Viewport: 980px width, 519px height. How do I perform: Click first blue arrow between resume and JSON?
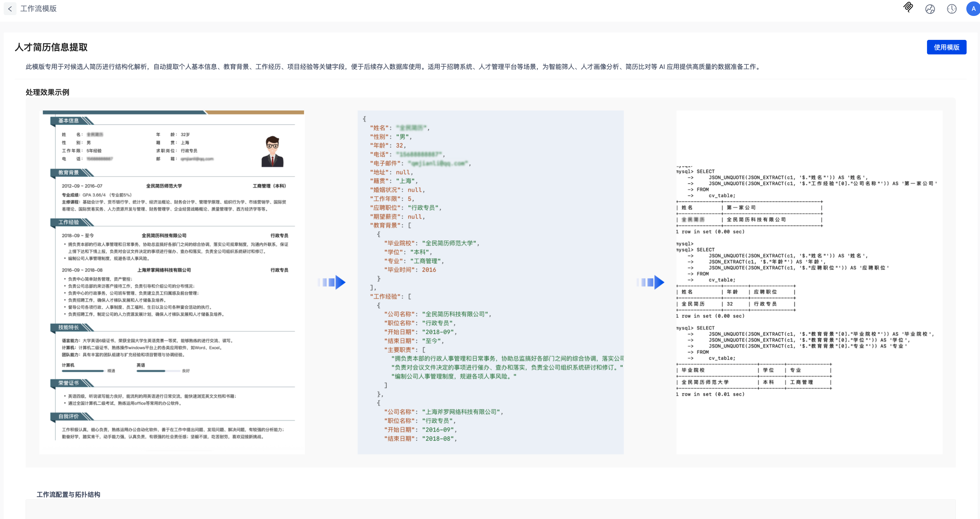[332, 282]
